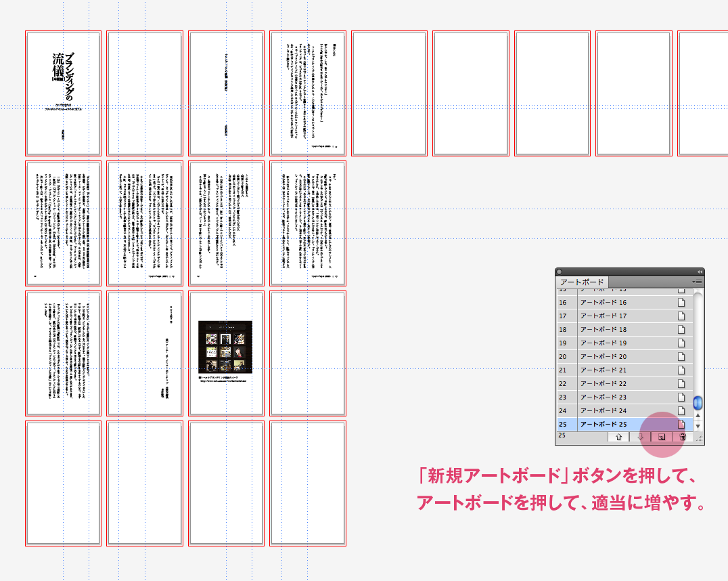728x581 pixels.
Task: Select the アートボード 19 row
Action: 625,343
